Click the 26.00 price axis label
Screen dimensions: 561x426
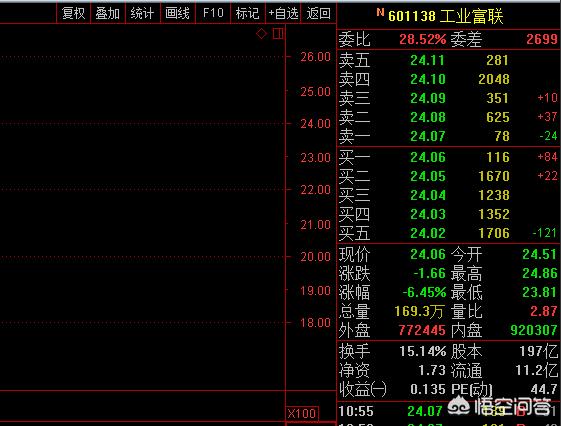point(315,57)
